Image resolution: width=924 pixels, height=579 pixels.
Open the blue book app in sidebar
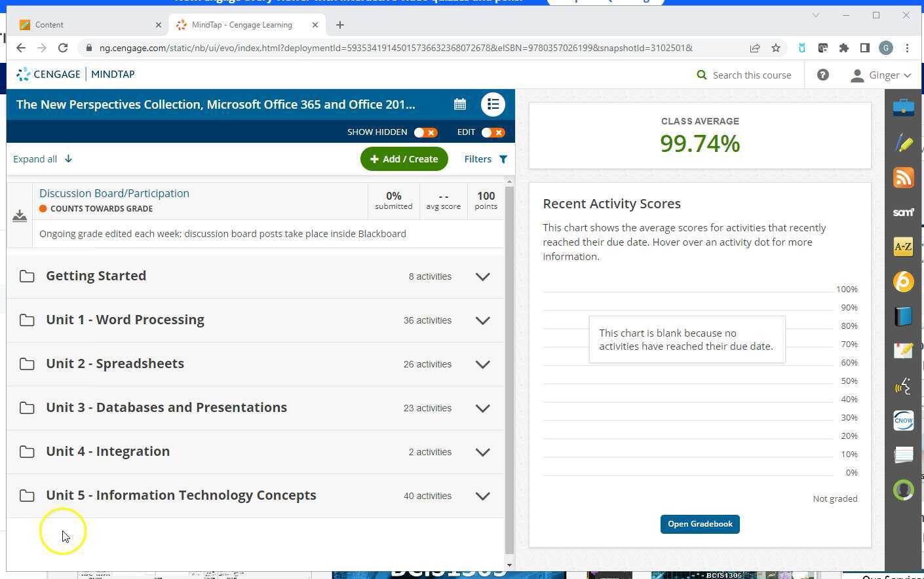click(x=903, y=316)
